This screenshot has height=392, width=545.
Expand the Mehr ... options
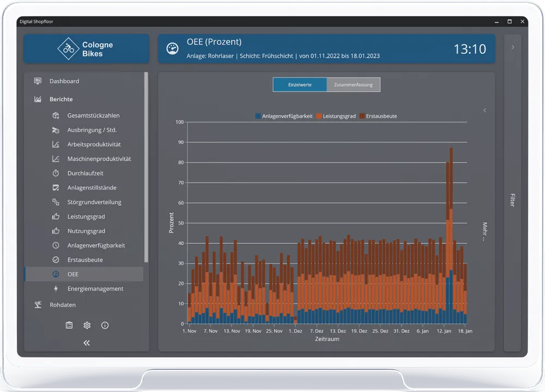tap(485, 232)
